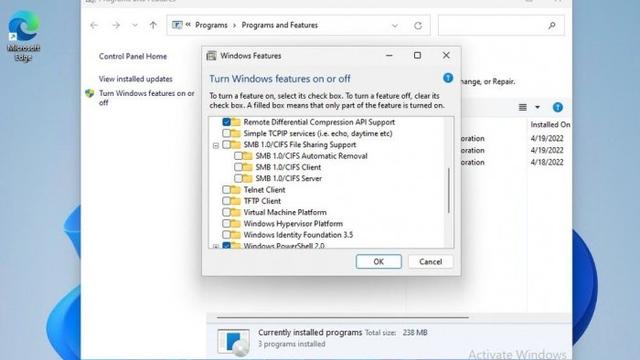Expand the Windows PowerShell 2.0 node
The image size is (640, 360).
(216, 246)
